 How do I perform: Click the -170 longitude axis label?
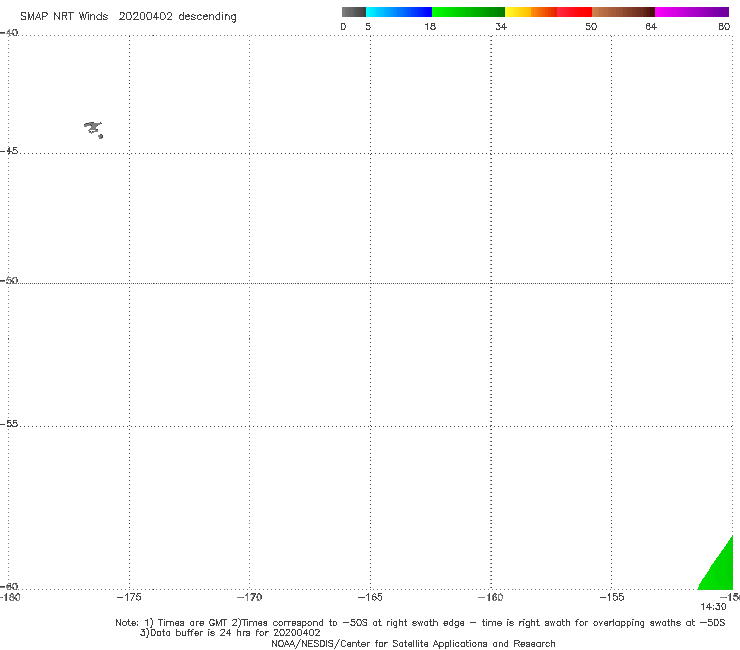[x=249, y=597]
